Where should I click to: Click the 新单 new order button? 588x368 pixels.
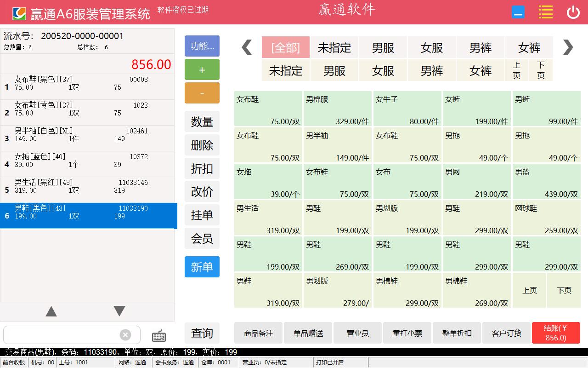(x=202, y=267)
